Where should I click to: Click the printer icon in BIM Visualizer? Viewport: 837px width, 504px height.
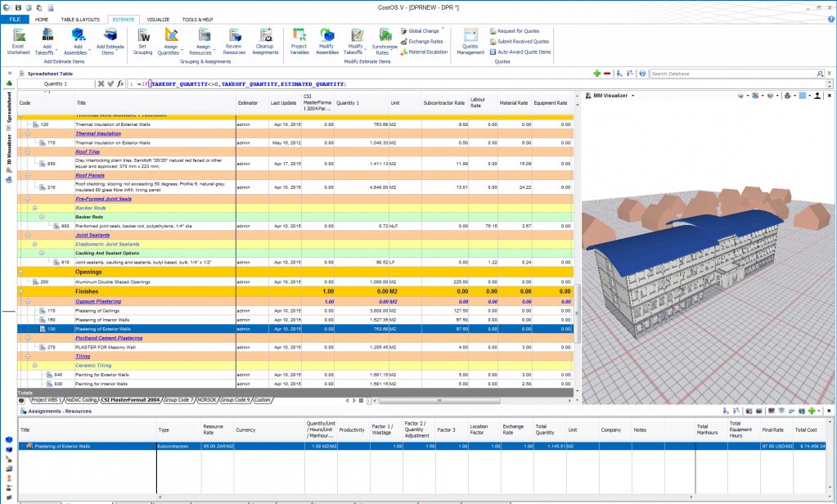tap(787, 96)
